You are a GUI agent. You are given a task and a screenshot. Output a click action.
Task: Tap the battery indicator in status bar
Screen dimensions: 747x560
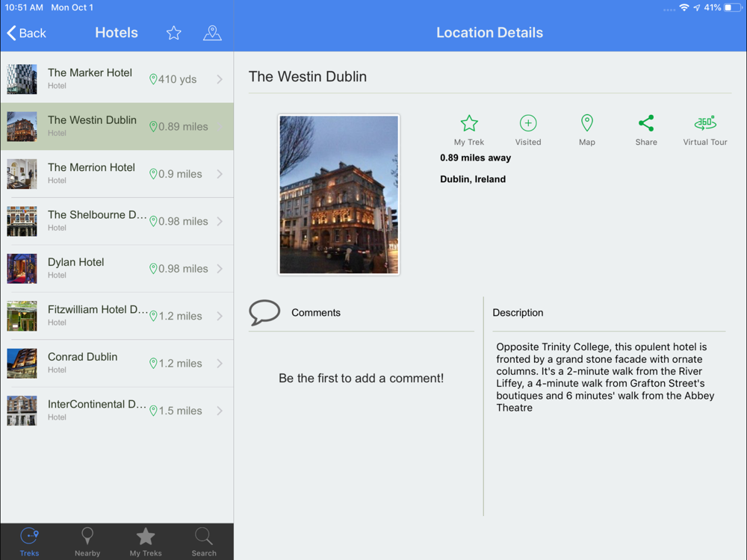pos(734,7)
